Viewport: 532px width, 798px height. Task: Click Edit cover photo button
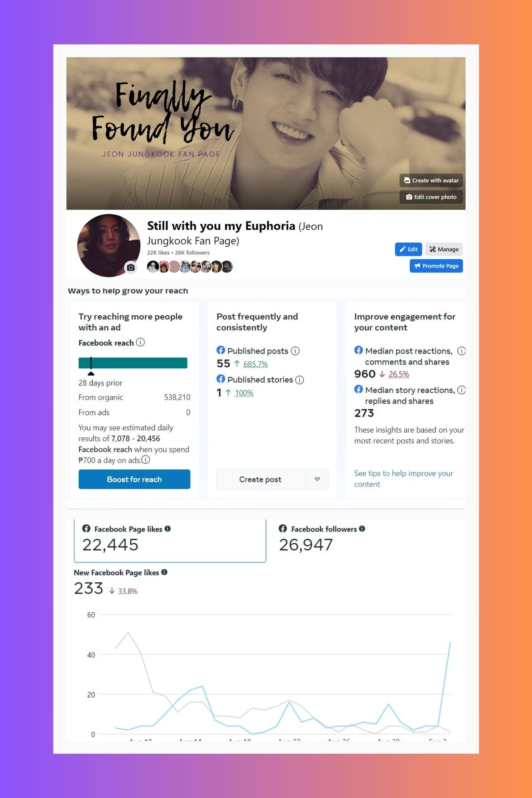coord(431,197)
